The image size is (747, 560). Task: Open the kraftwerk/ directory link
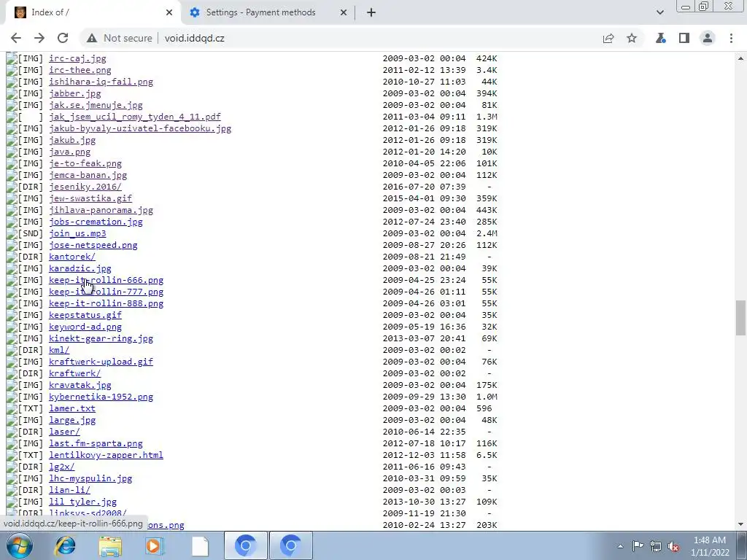75,373
